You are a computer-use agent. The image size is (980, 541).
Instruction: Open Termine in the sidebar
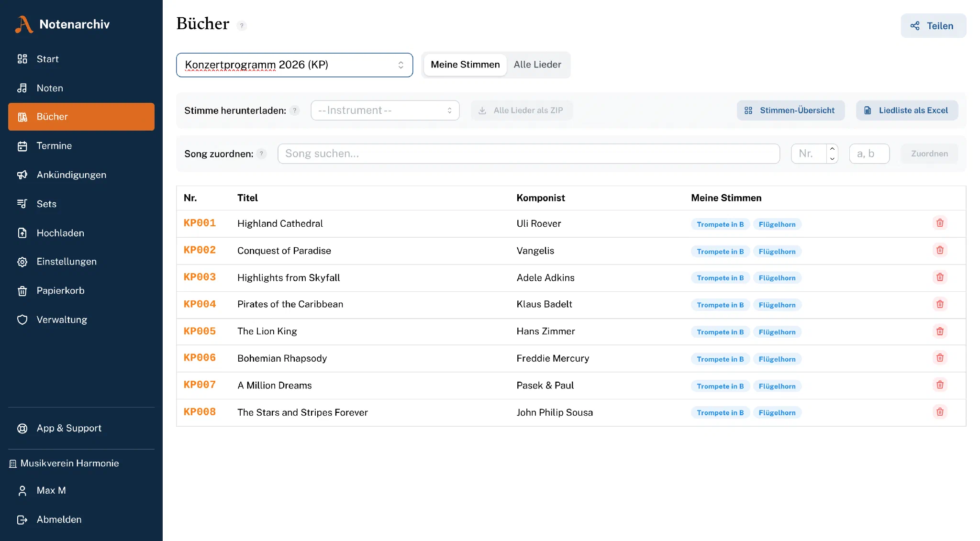tap(81, 146)
